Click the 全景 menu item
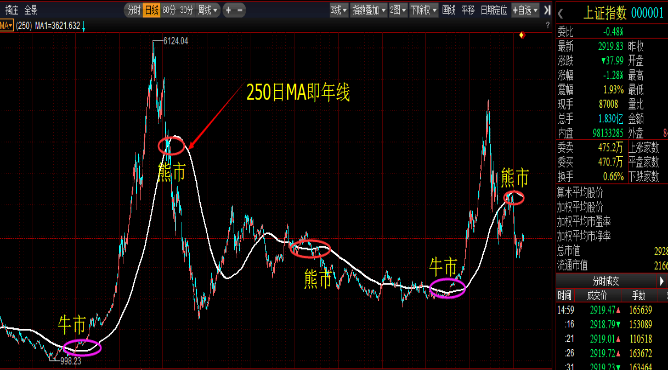 (x=31, y=10)
